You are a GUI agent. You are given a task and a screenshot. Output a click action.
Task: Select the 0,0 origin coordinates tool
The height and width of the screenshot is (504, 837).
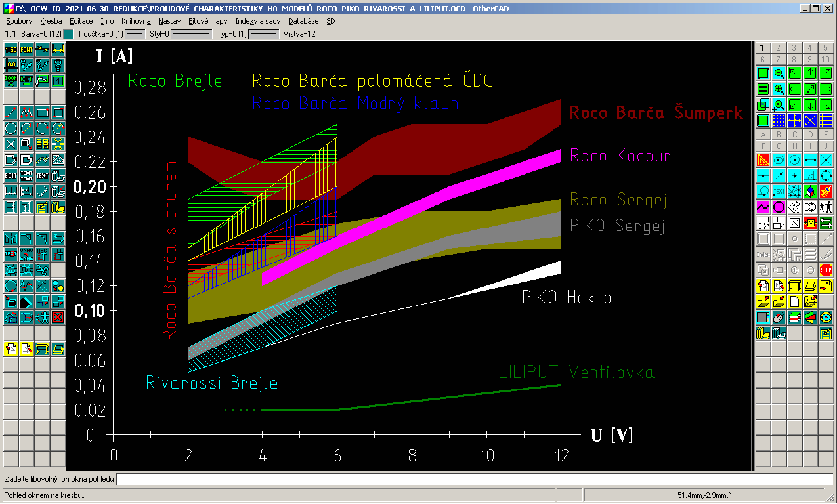pyautogui.click(x=11, y=64)
